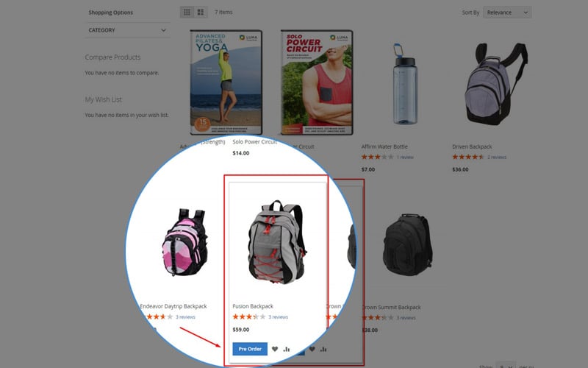This screenshot has width=588, height=368.
Task: Click the Advanced Pilates & Yoga DVD image
Action: [226, 82]
